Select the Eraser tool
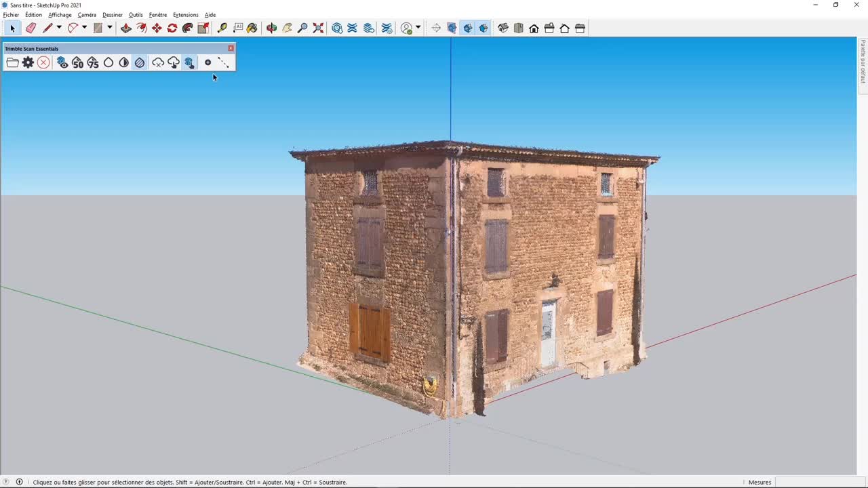Viewport: 868px width, 488px height. [30, 28]
